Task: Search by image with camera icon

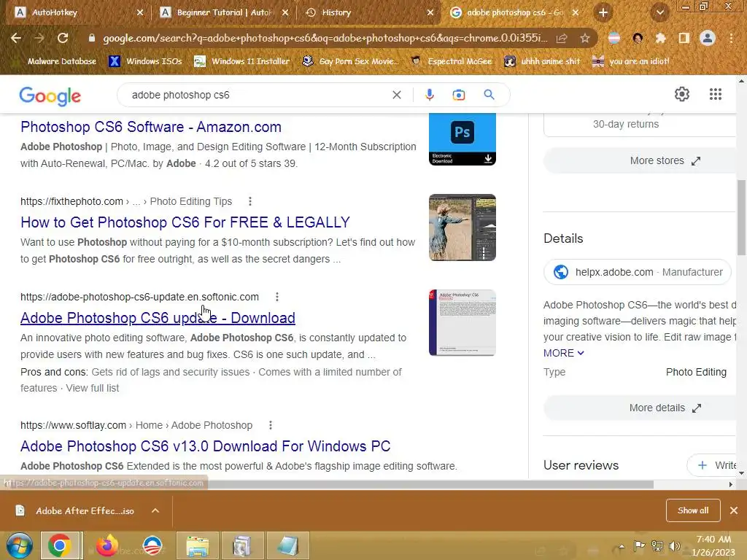Action: [x=458, y=95]
